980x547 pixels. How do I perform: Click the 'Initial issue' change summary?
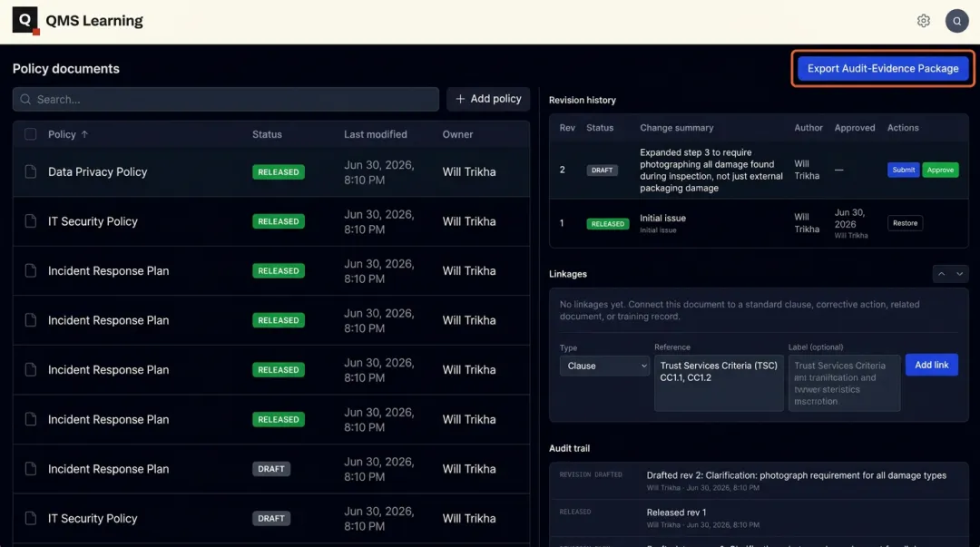coord(662,219)
